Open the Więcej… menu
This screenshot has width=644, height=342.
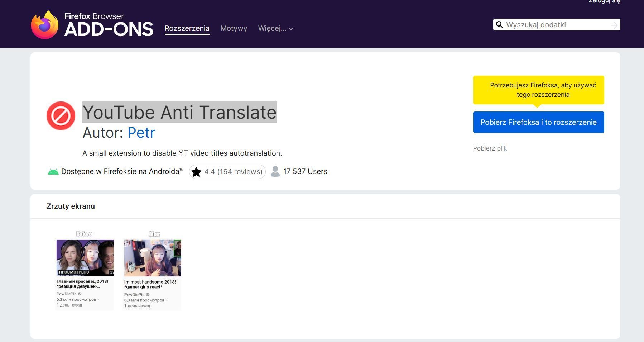(272, 28)
